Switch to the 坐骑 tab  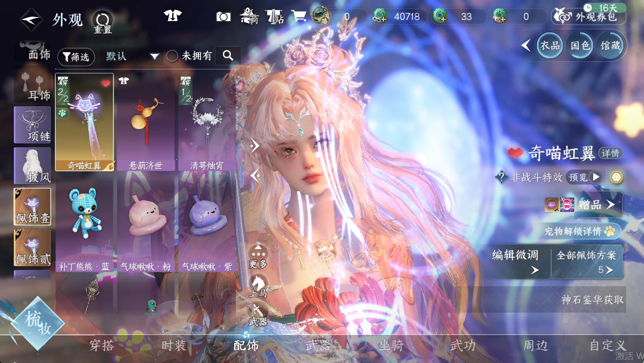(391, 345)
